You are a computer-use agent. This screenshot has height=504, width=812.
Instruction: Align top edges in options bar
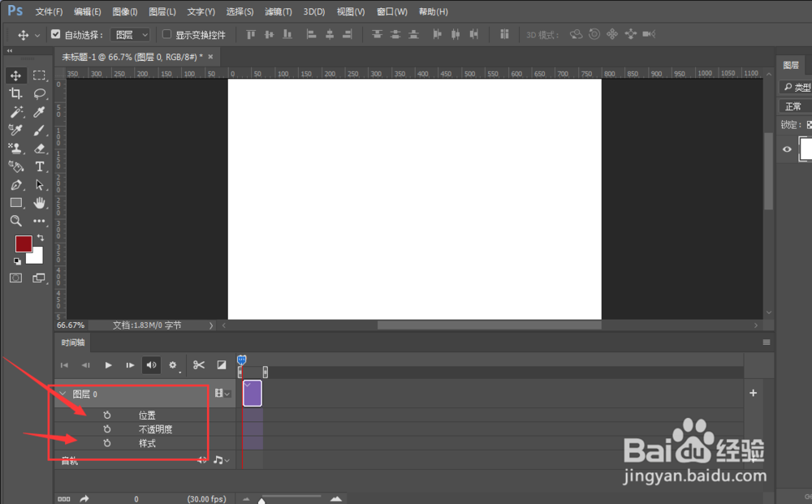pyautogui.click(x=251, y=35)
